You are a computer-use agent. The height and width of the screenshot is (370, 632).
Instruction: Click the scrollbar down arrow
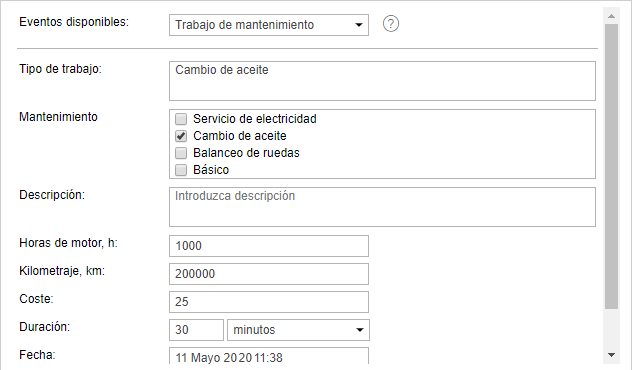pyautogui.click(x=611, y=355)
